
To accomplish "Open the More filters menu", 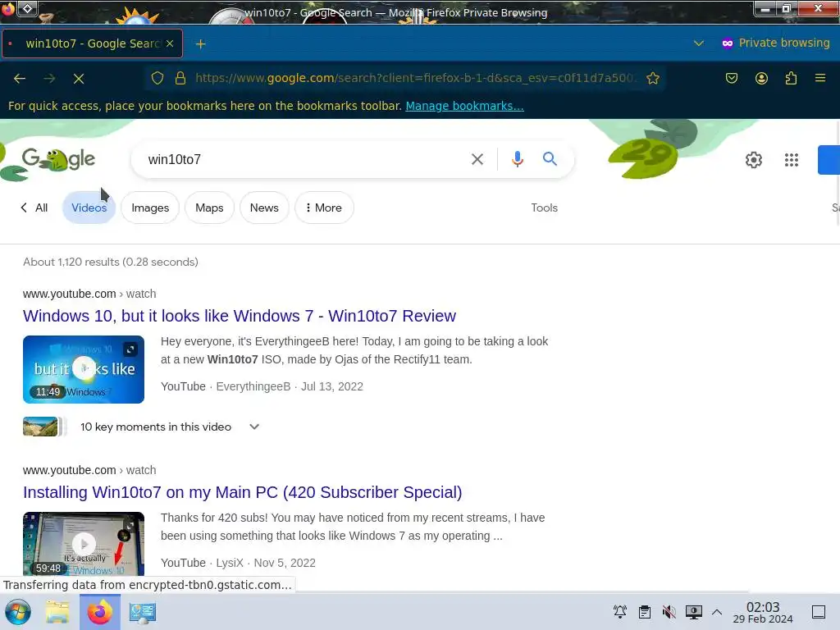I will tap(324, 208).
